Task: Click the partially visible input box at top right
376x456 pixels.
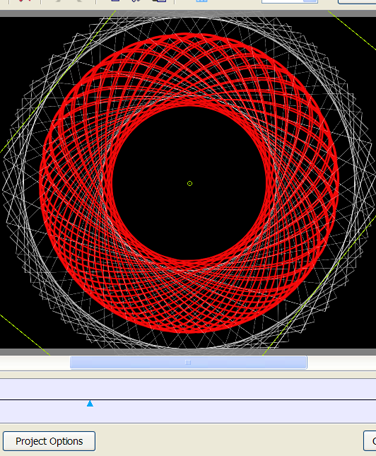Action: tap(357, 2)
